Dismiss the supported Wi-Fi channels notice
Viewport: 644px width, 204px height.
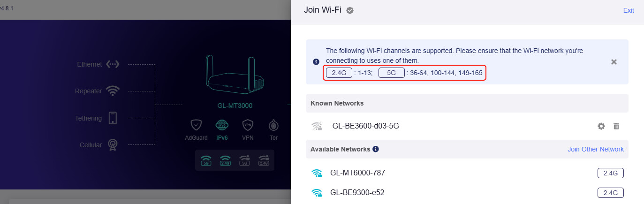click(614, 62)
